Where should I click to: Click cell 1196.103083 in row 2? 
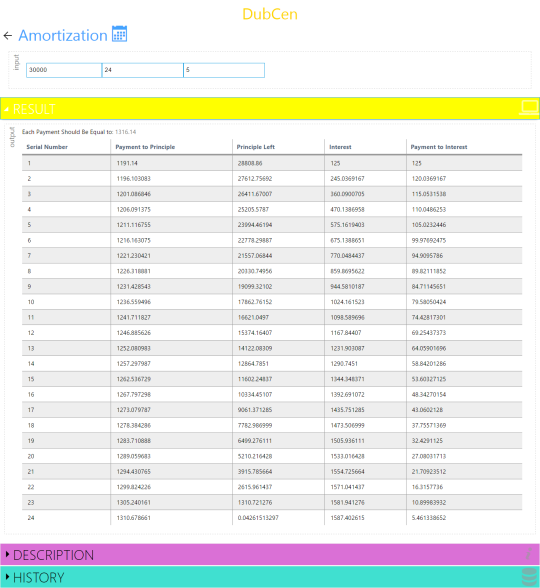tap(134, 178)
